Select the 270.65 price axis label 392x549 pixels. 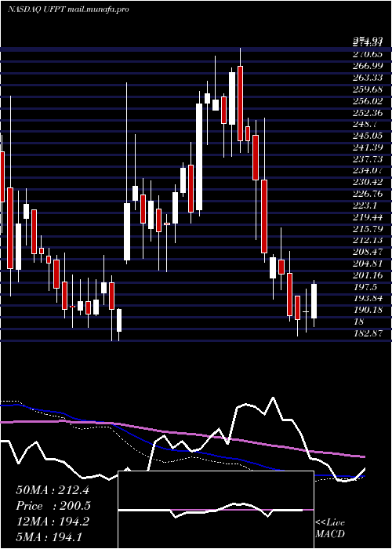pos(367,54)
